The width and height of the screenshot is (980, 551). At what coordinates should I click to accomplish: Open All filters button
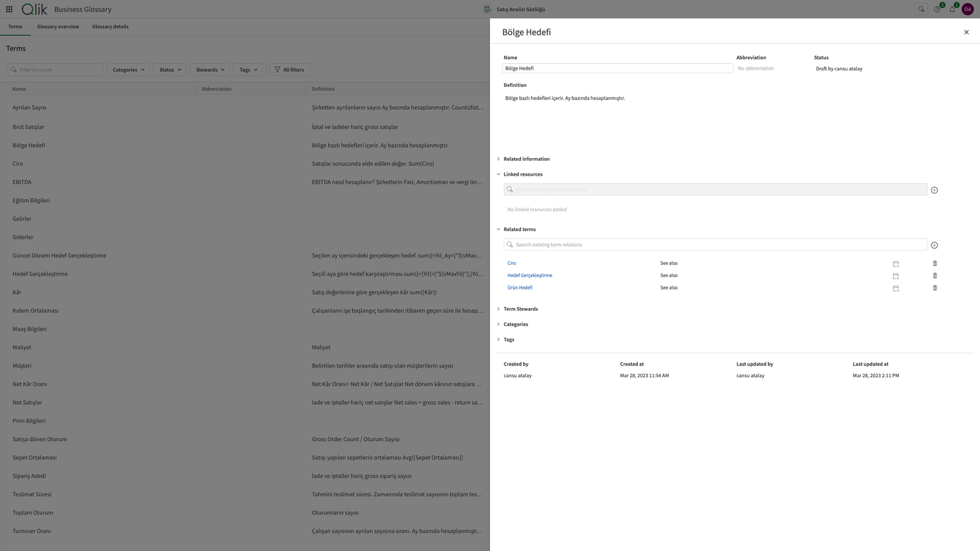[290, 70]
